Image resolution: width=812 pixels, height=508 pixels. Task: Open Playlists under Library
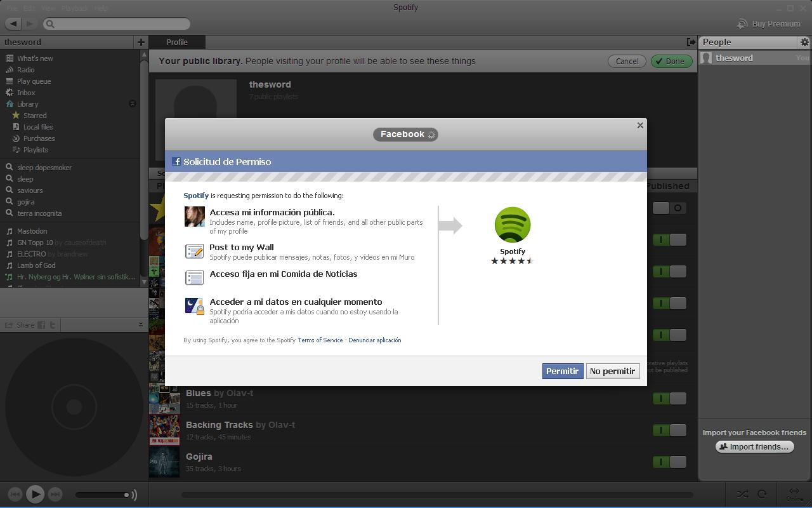36,150
